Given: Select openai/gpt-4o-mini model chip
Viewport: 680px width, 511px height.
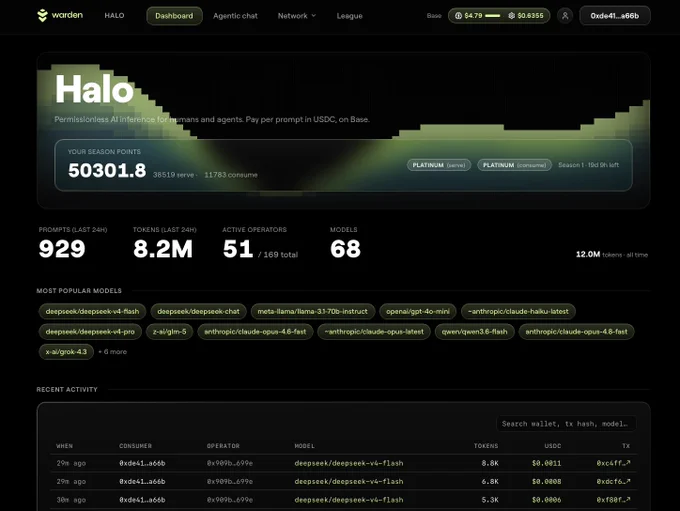Looking at the screenshot, I should click(418, 311).
